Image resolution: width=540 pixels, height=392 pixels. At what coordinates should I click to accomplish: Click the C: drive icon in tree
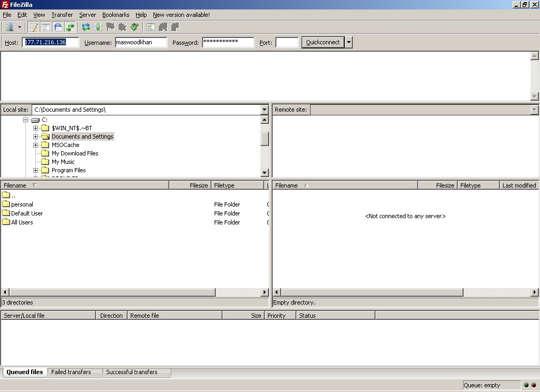point(35,120)
